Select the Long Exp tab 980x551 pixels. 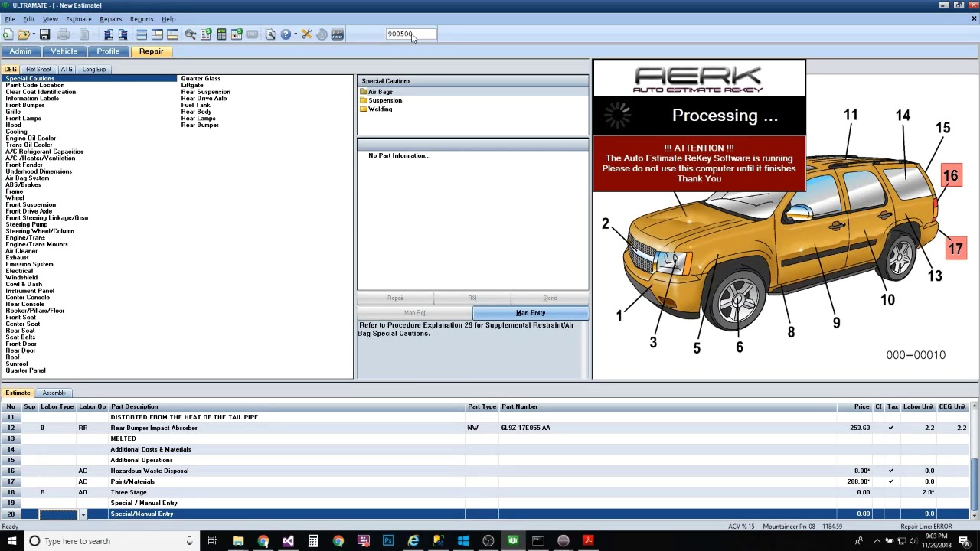94,70
